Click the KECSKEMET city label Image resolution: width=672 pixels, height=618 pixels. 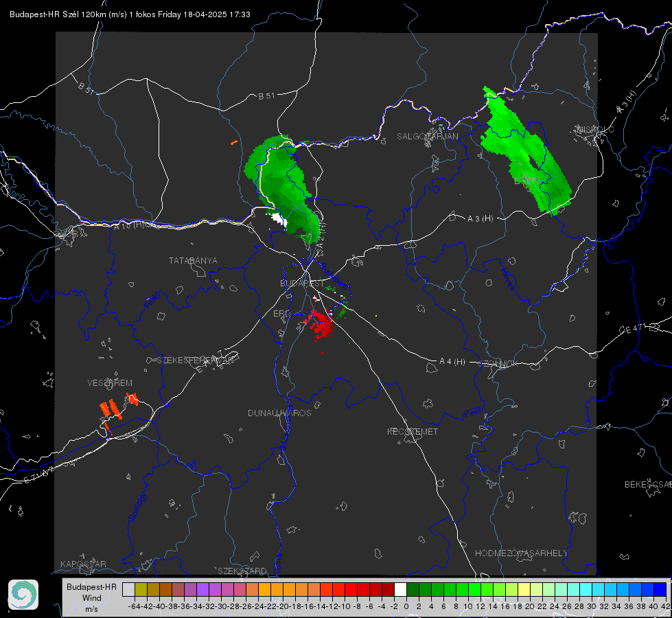(x=413, y=432)
